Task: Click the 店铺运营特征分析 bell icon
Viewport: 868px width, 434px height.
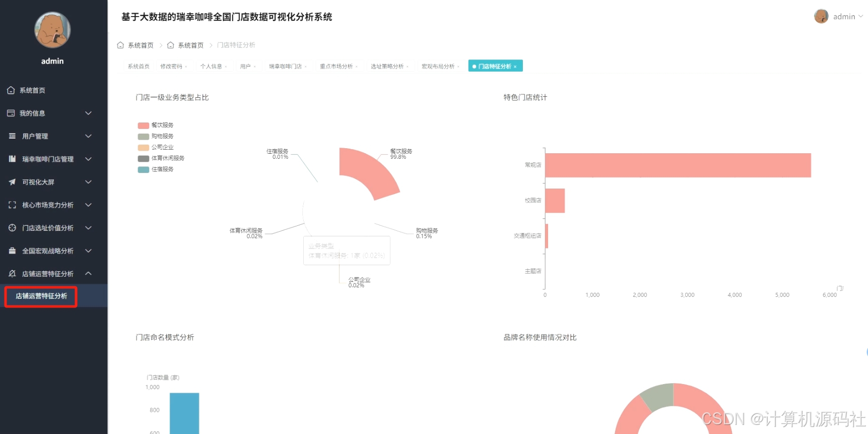Action: click(x=12, y=274)
